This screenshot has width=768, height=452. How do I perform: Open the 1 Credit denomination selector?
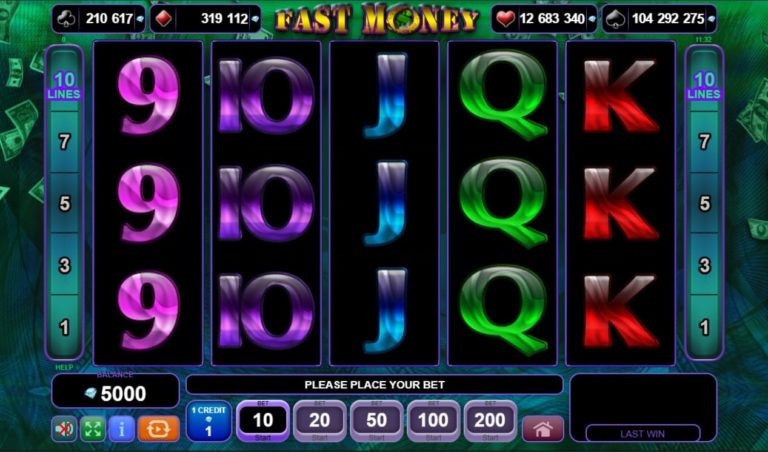(x=209, y=421)
